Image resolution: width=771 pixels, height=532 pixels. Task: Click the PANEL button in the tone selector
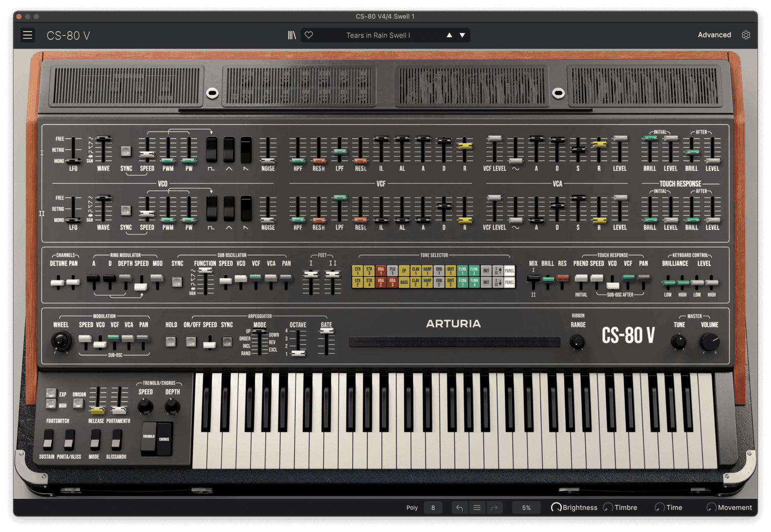509,271
